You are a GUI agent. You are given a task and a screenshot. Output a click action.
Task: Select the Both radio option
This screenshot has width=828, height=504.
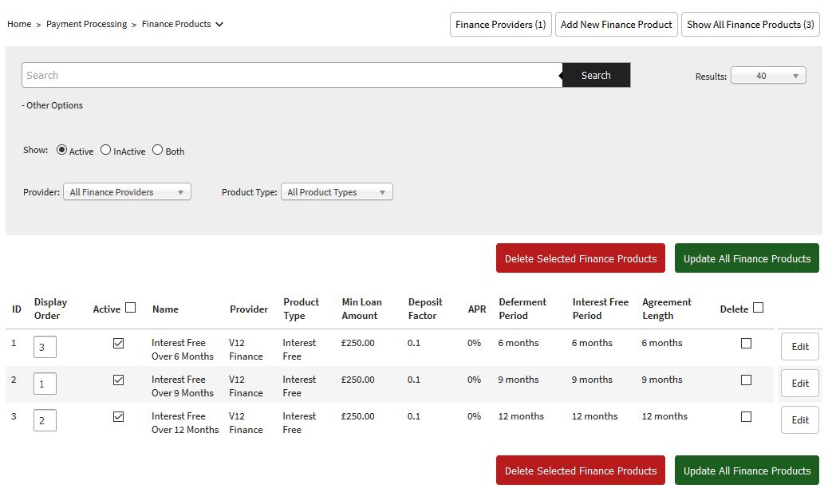[x=157, y=150]
